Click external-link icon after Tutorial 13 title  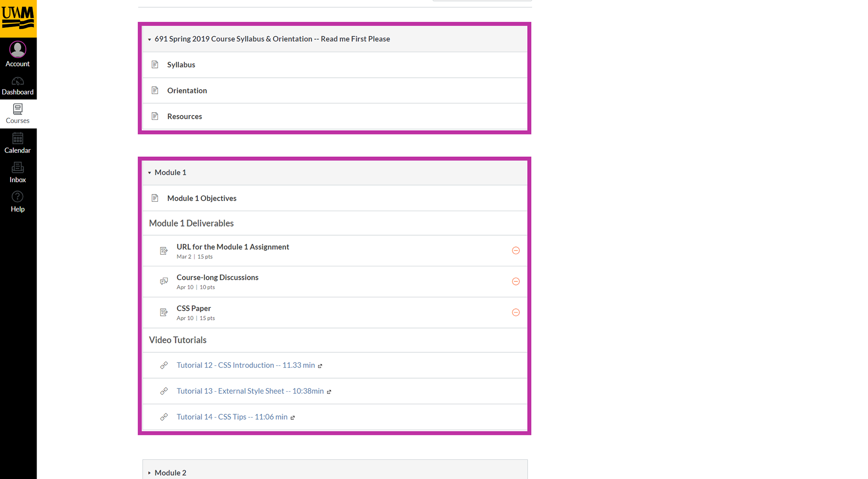click(x=329, y=392)
